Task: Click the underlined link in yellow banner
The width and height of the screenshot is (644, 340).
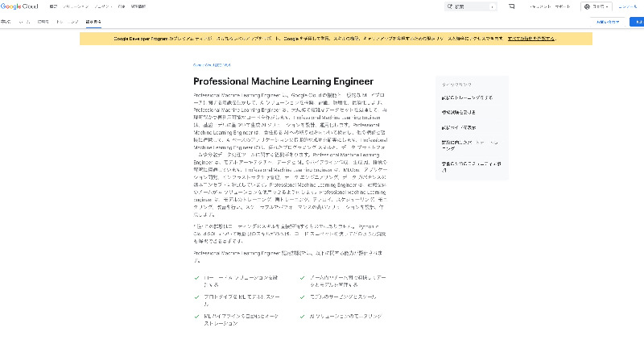Action: (x=531, y=38)
